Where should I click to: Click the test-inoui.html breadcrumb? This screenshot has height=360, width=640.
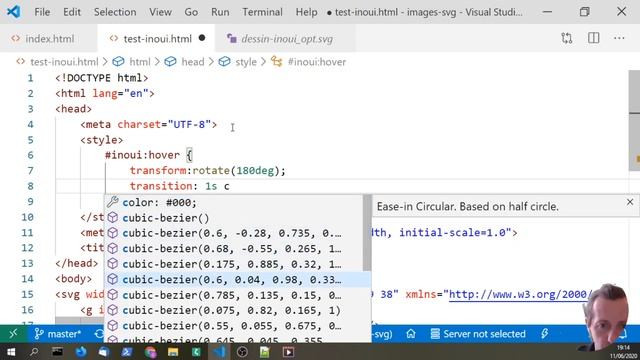pos(64,62)
